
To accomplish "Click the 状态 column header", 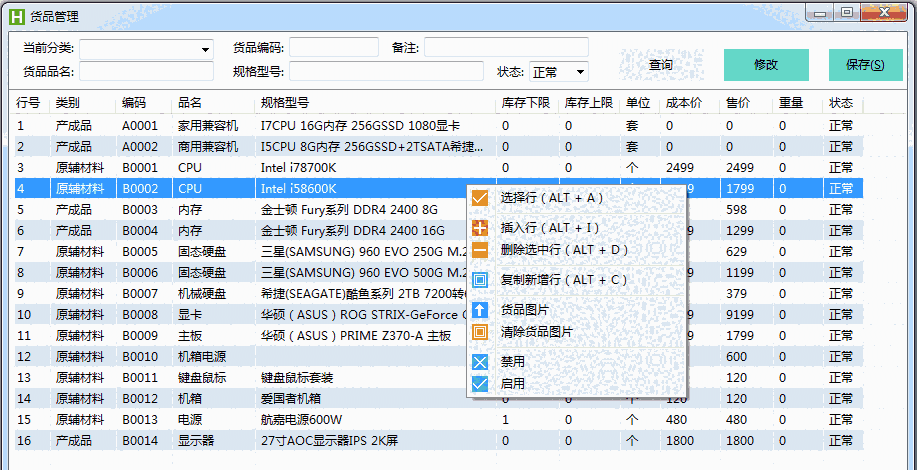I will pos(841,103).
